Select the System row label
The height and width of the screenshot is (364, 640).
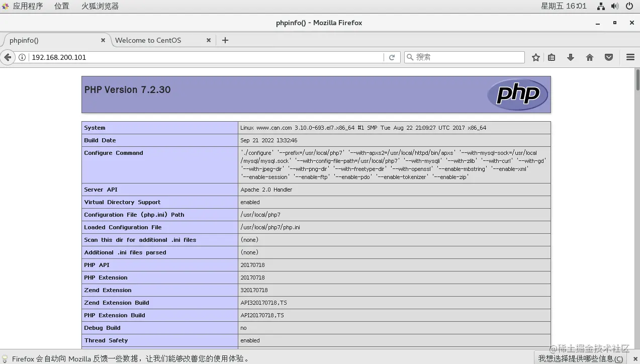click(x=95, y=128)
